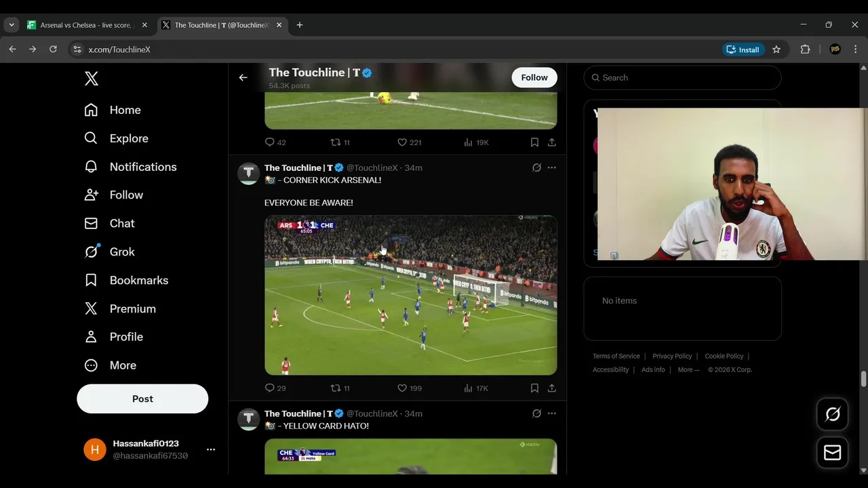Open Ads info footer link
This screenshot has width=868, height=488.
(x=653, y=370)
